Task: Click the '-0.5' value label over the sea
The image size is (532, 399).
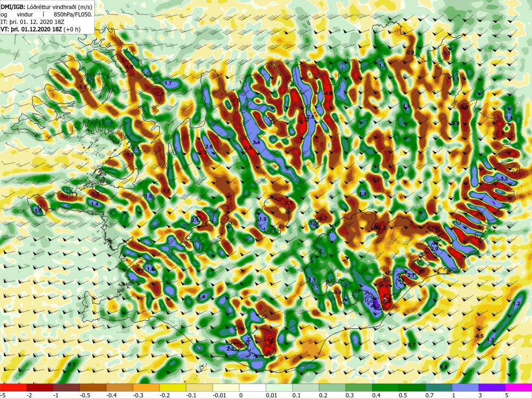Action: [x=479, y=336]
